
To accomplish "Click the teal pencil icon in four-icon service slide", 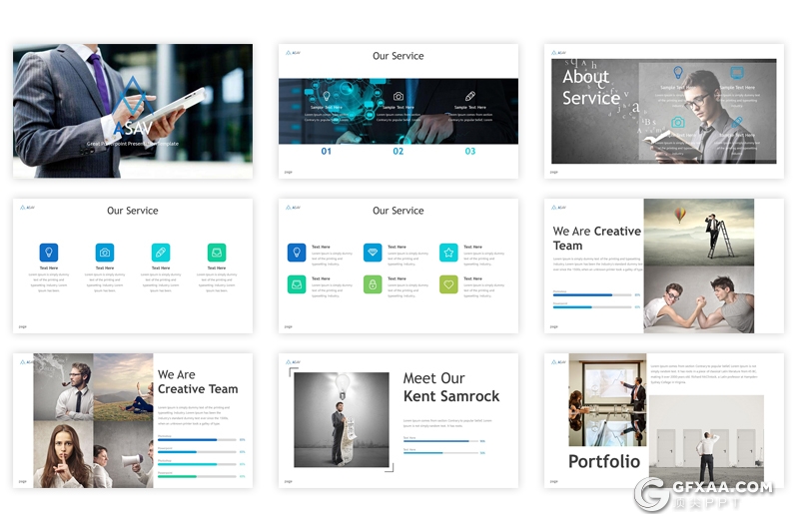I will pos(161,253).
